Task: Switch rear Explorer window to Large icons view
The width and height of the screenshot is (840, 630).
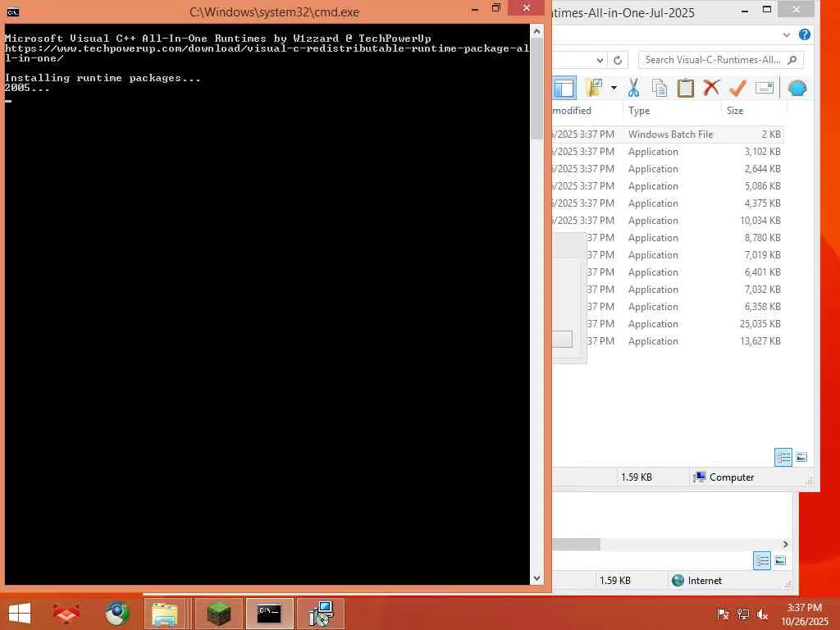Action: [x=780, y=560]
